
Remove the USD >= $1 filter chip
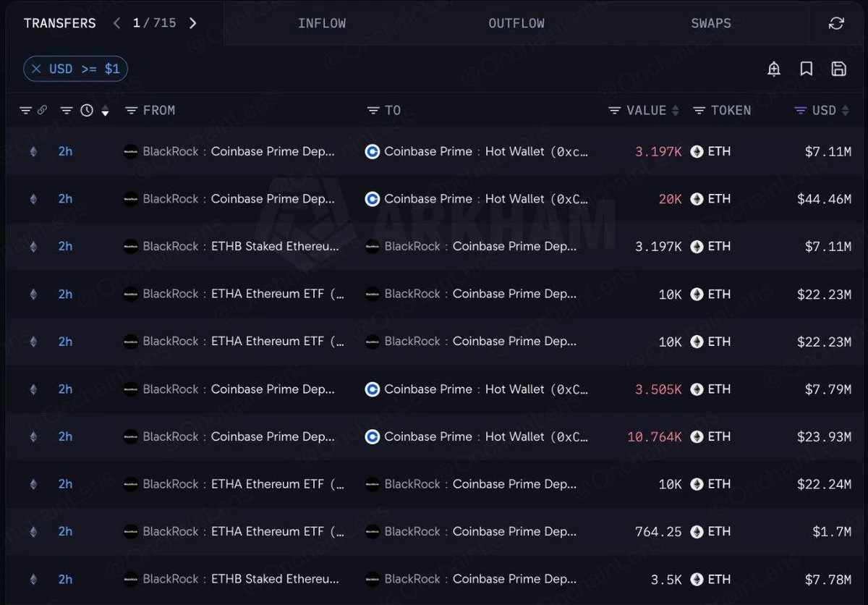click(x=36, y=69)
